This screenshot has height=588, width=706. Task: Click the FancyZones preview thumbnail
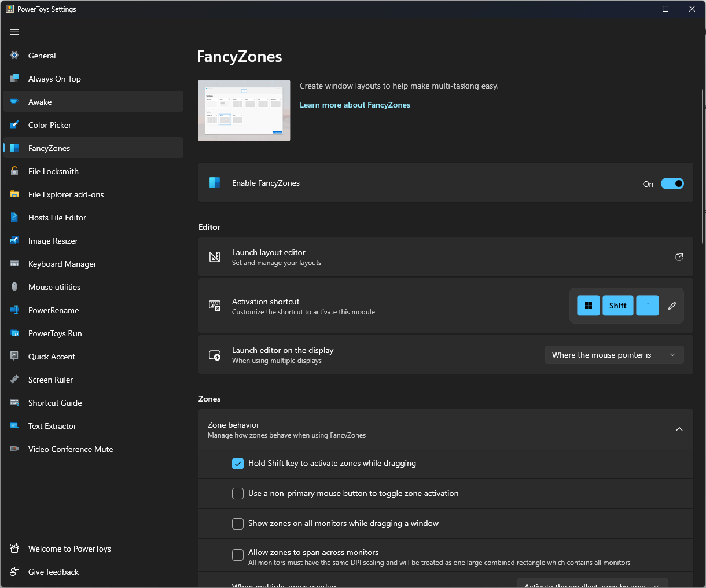click(244, 110)
